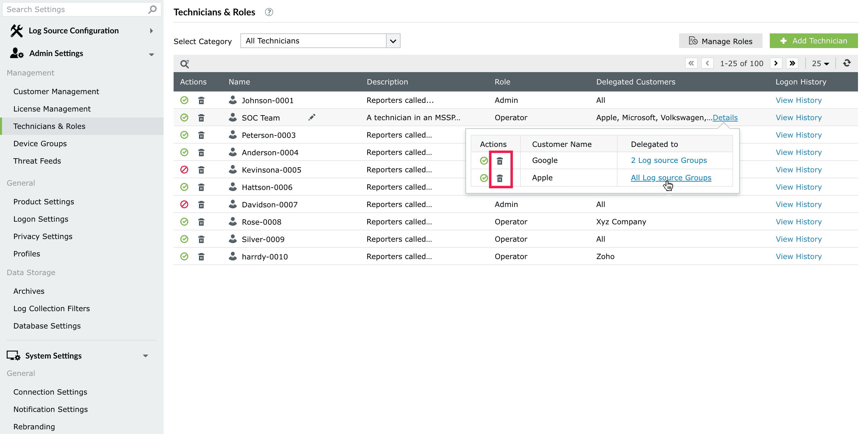
Task: Open the table search filter icon
Action: (185, 64)
